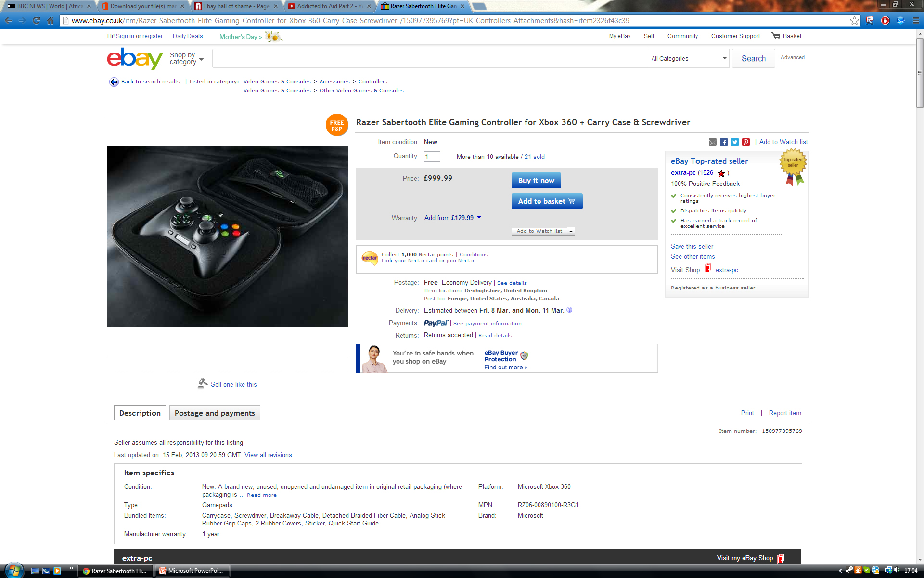The image size is (924, 578).
Task: Share the listing on Twitter
Action: (735, 142)
